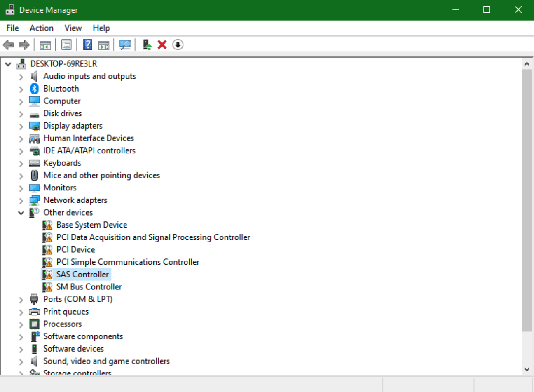Open Properties from the toolbar icon
The image size is (534, 392).
[x=66, y=45]
